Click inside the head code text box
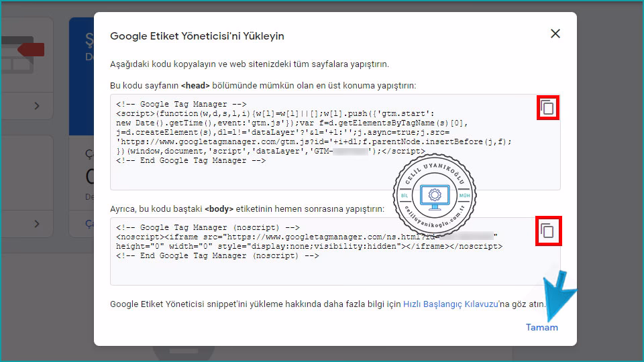 pyautogui.click(x=335, y=142)
